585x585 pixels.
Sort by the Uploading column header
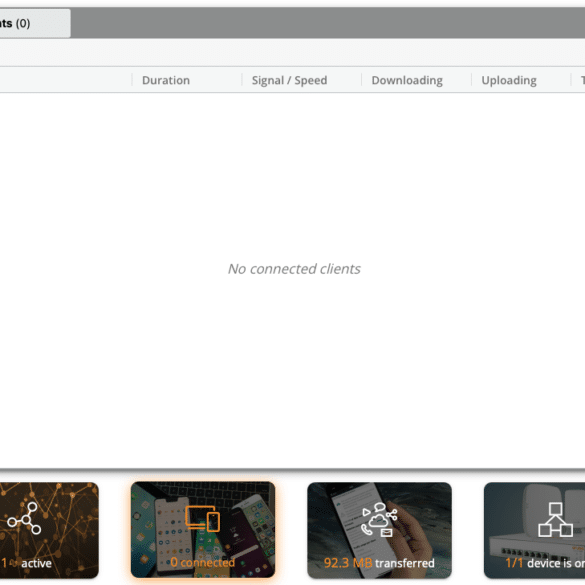pos(509,80)
